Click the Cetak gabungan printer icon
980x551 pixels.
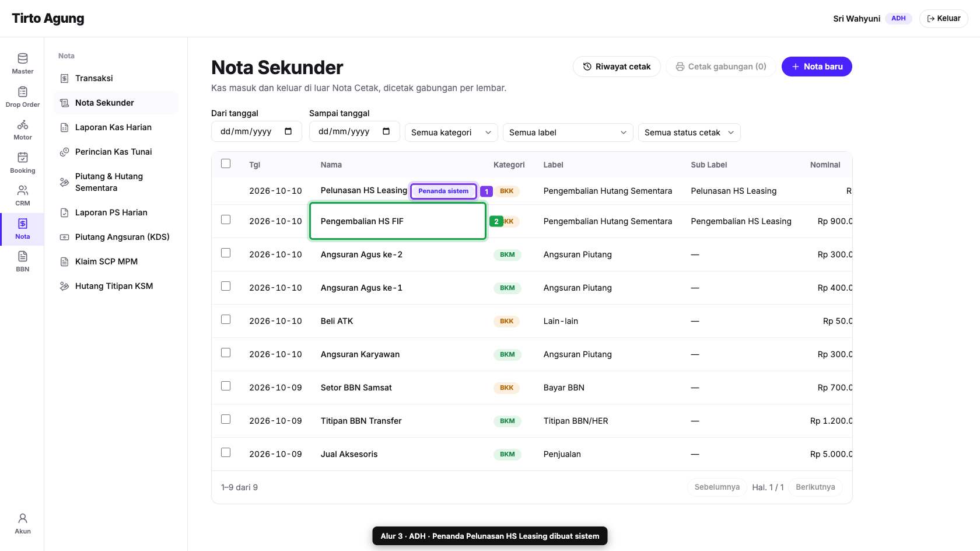tap(680, 67)
